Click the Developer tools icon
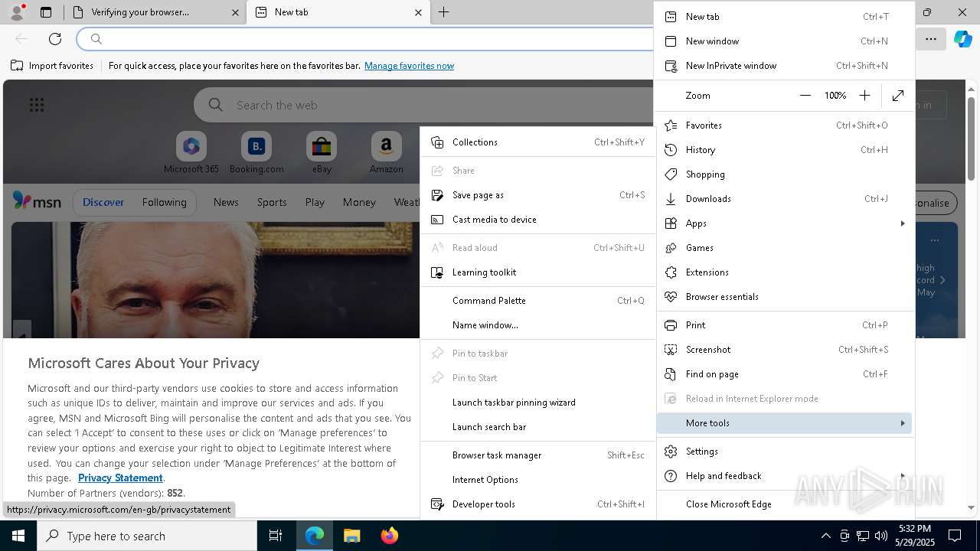980x551 pixels. [x=437, y=504]
